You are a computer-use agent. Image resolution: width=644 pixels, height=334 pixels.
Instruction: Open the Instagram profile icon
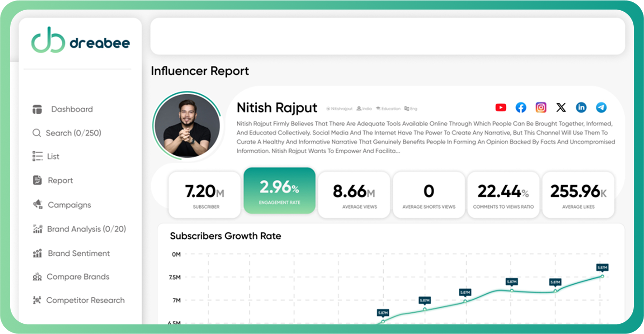pos(541,107)
